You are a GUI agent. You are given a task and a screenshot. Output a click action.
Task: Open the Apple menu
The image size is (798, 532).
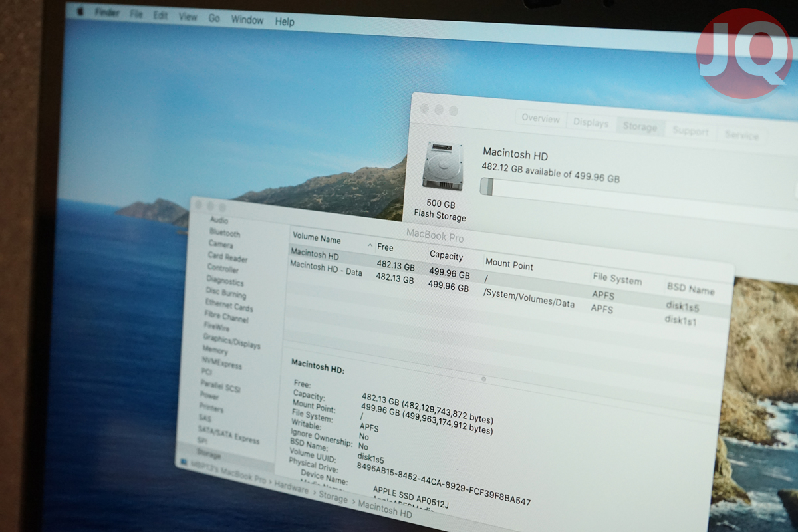click(80, 11)
